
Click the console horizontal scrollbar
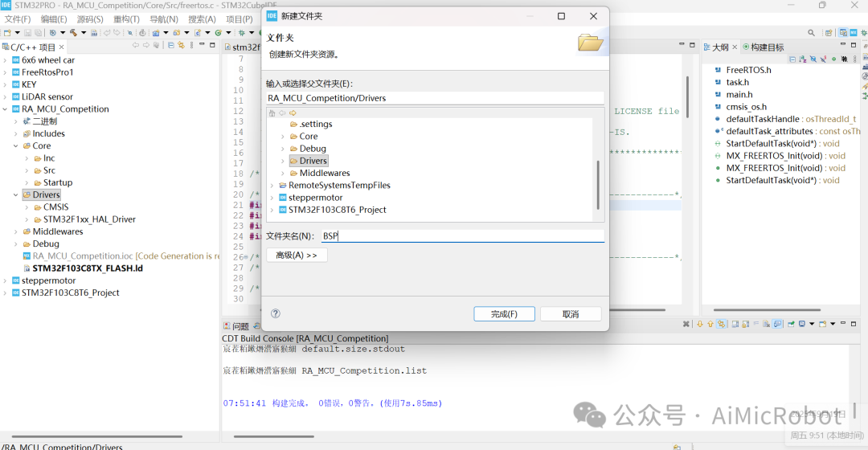click(x=273, y=436)
